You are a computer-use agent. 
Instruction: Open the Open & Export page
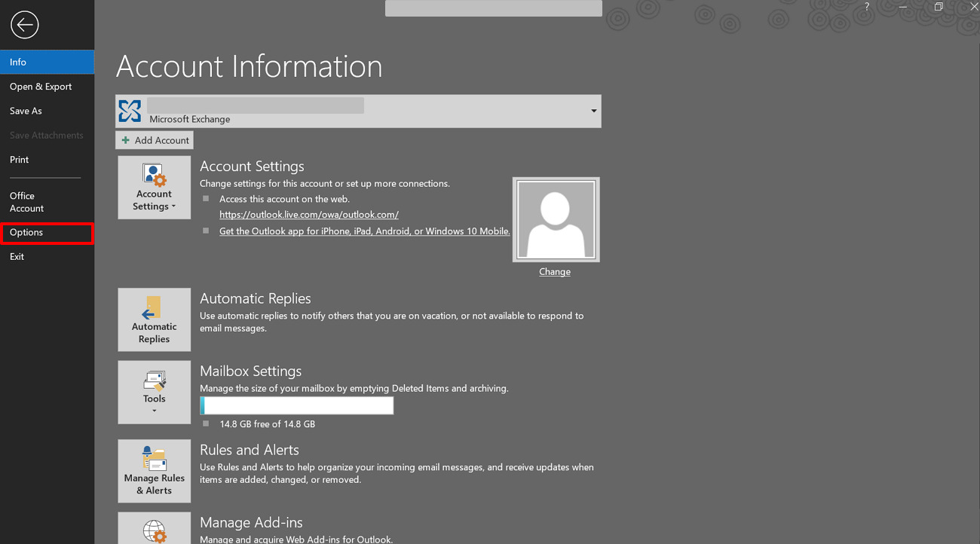click(47, 87)
